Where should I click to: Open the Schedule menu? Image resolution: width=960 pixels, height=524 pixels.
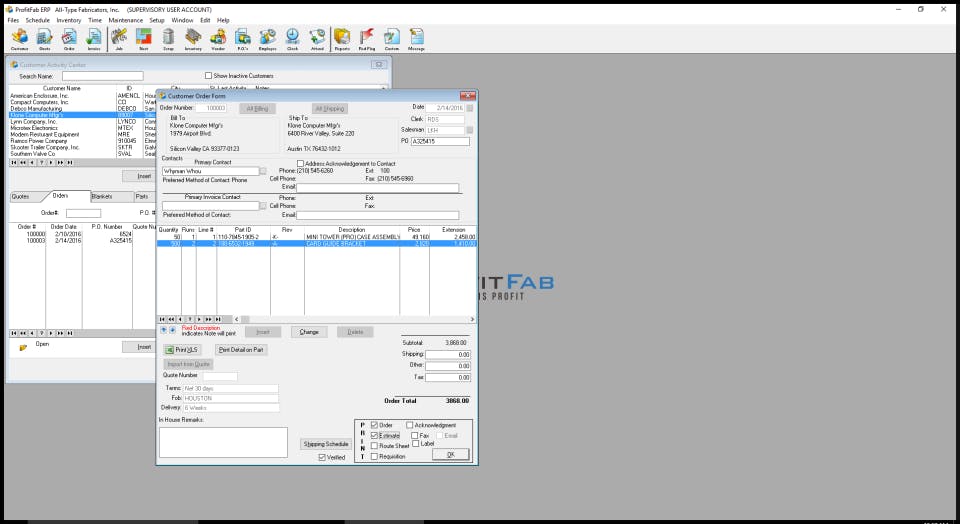(37, 20)
